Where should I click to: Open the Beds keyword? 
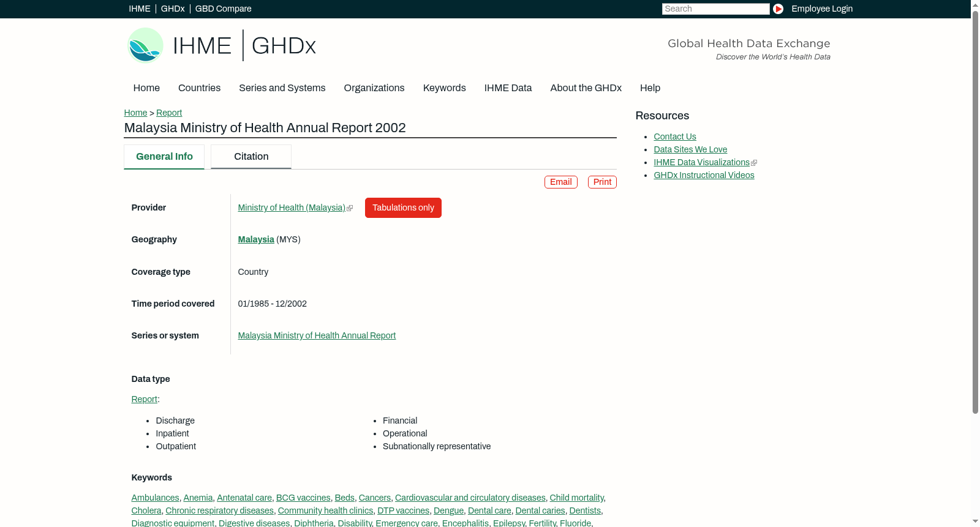click(x=345, y=498)
